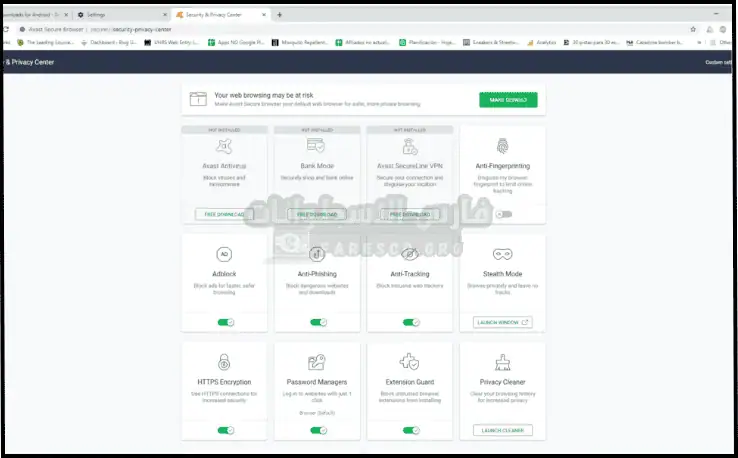Click the Anti-Tracking eye icon

[x=410, y=254]
